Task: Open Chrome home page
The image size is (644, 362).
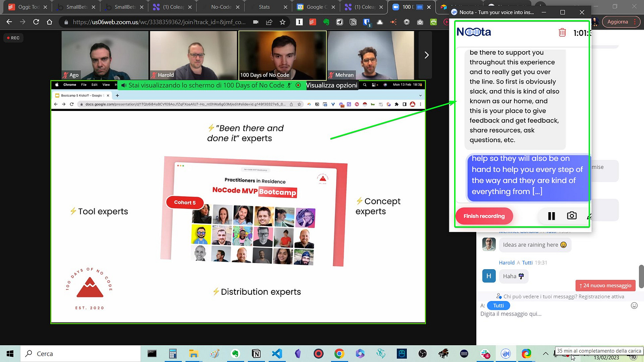Action: (50, 22)
